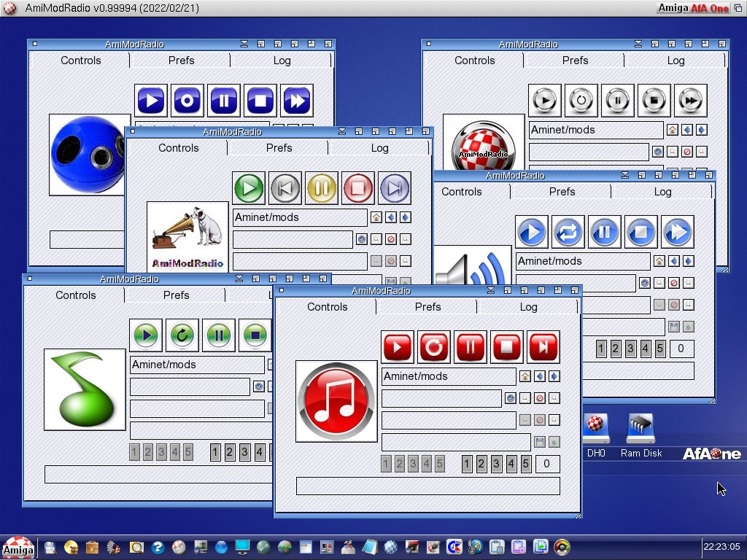The image size is (747, 560).
Task: Click red cancel icon in red note window
Action: click(540, 398)
